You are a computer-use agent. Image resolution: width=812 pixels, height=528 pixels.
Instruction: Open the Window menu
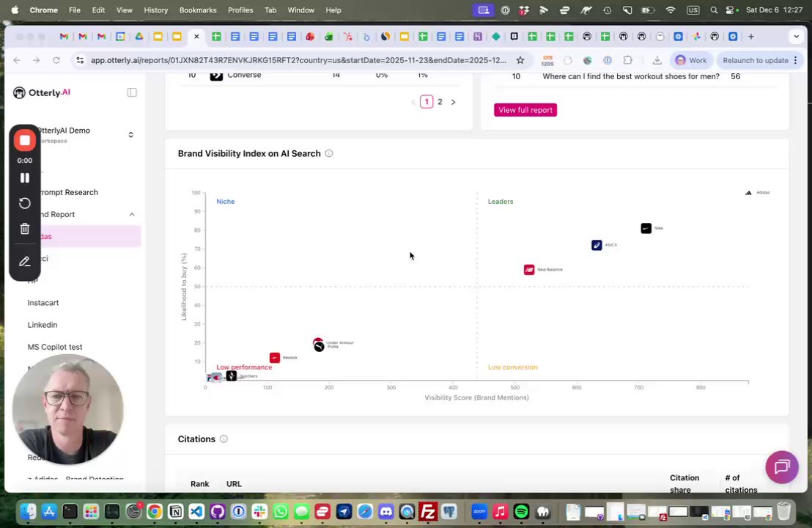[301, 10]
